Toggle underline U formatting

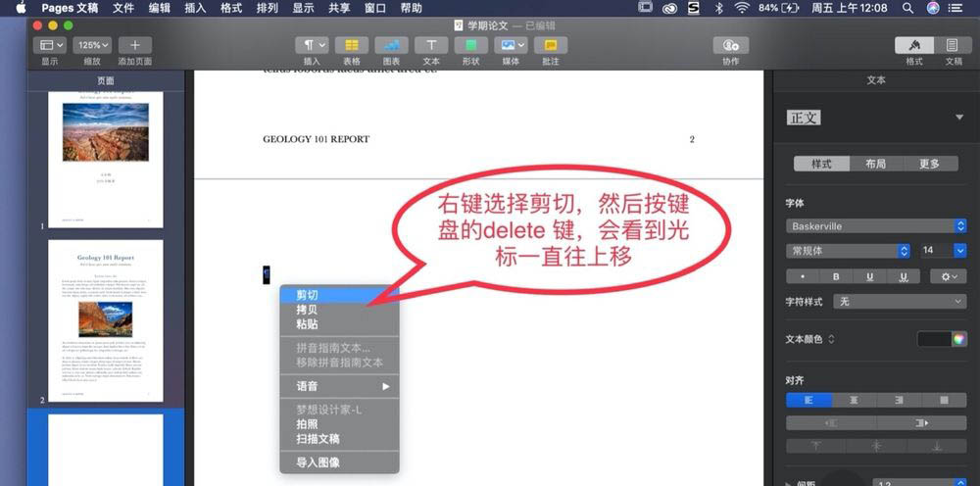point(870,276)
